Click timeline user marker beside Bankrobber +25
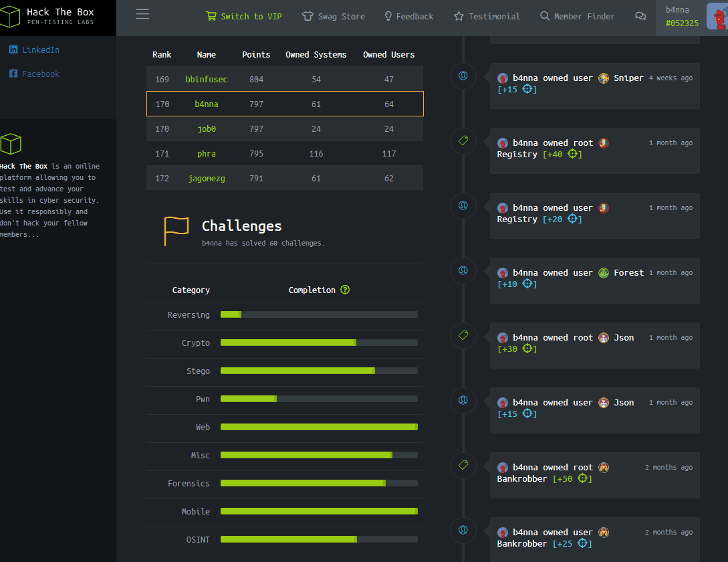This screenshot has height=562, width=728. pyautogui.click(x=463, y=531)
